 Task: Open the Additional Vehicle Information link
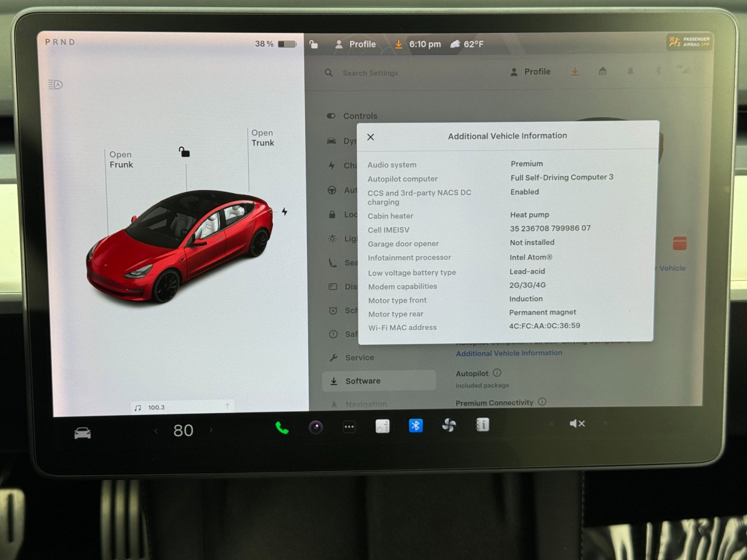click(x=508, y=353)
